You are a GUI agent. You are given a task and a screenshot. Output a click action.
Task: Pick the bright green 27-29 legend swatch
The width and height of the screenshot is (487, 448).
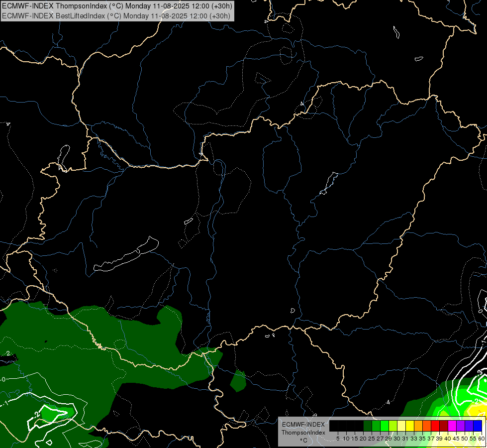(385, 426)
